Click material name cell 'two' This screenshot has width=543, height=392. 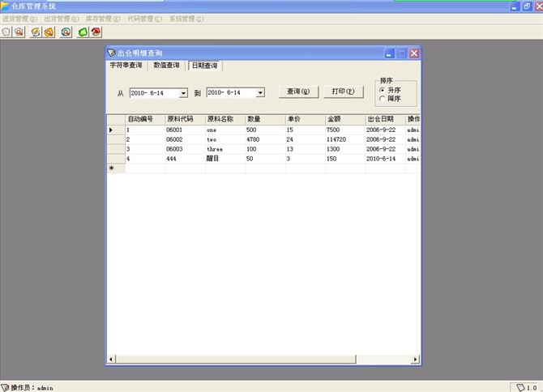click(x=225, y=140)
